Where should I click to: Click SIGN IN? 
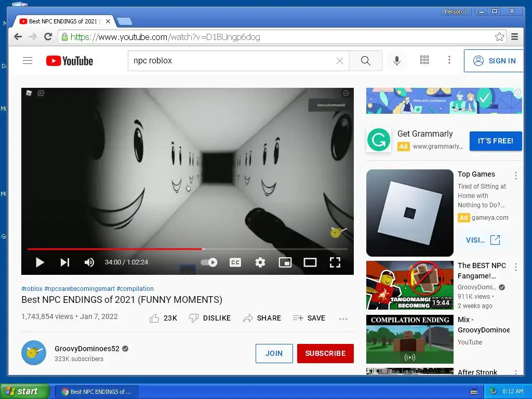click(x=494, y=61)
